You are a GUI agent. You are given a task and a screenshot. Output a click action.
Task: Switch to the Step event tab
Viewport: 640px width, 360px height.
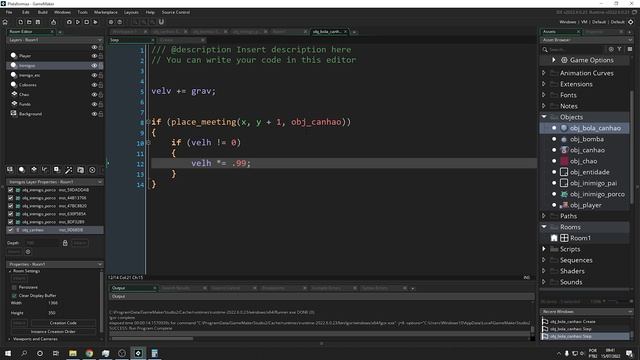tap(131, 40)
